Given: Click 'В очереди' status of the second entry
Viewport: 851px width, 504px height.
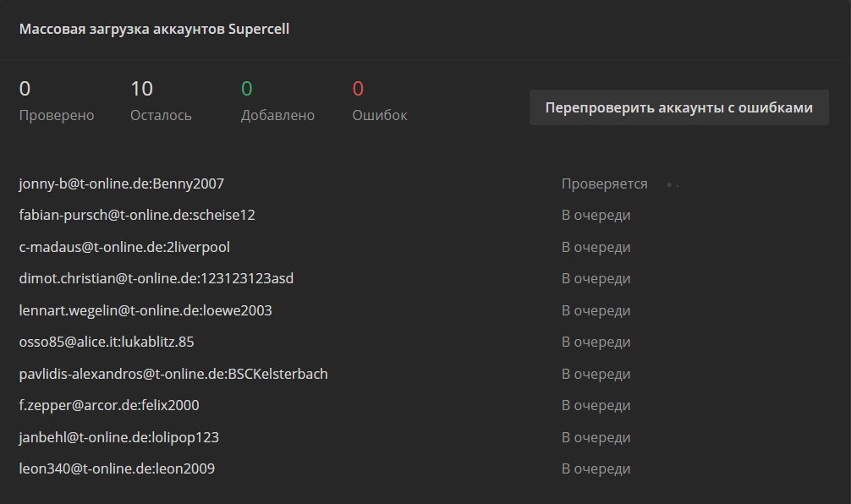Looking at the screenshot, I should [596, 215].
